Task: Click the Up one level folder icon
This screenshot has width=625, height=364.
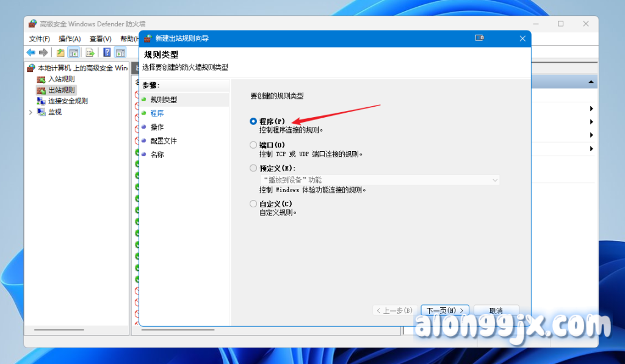Action: click(60, 52)
